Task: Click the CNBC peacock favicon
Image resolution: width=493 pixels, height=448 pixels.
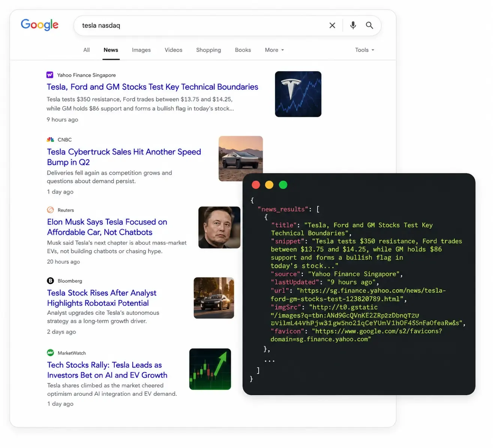Action: [50, 139]
